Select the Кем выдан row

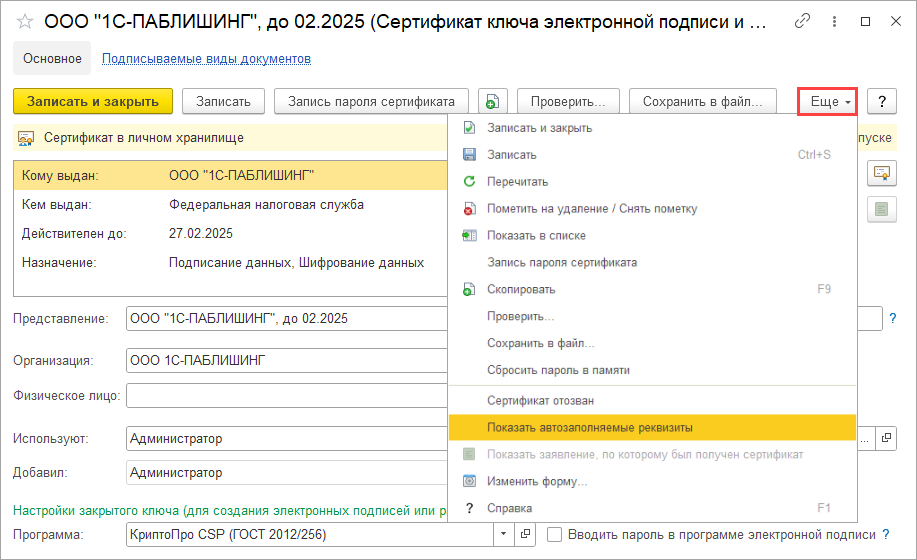coord(230,205)
